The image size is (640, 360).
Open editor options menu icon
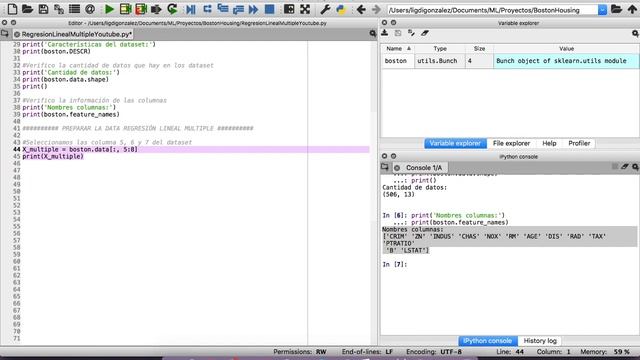tap(373, 34)
